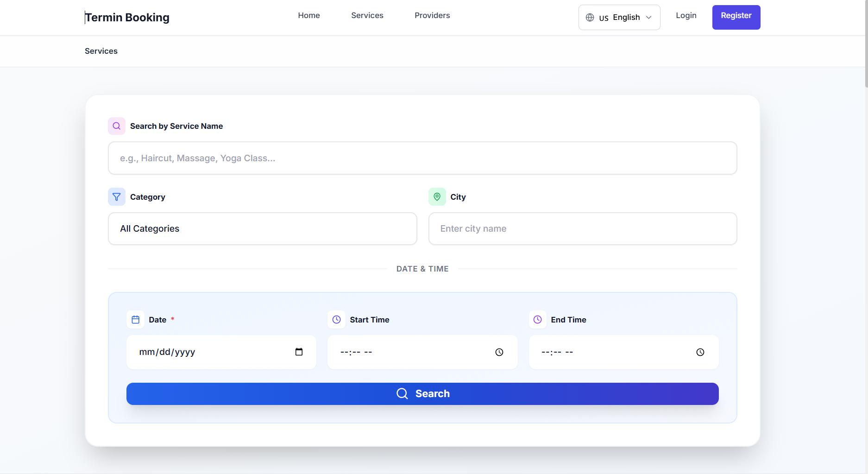Select Services in the top navigation
The height and width of the screenshot is (474, 868).
[367, 16]
